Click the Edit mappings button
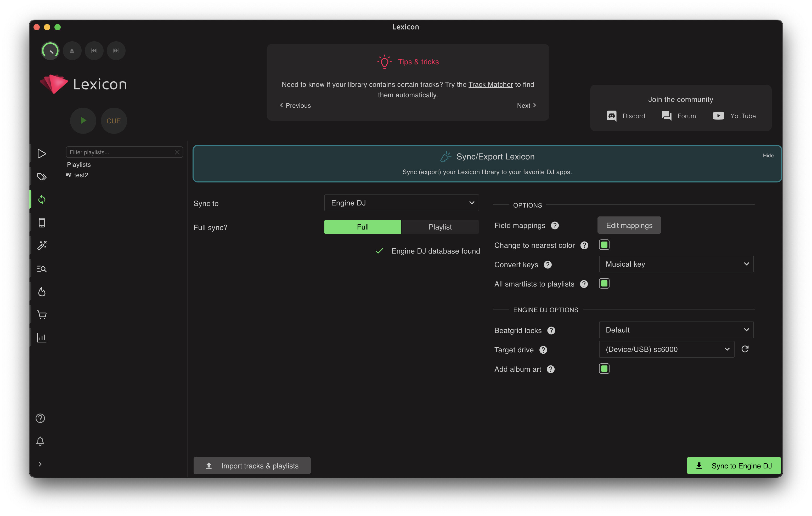Screen dimensions: 812x516 pos(629,226)
